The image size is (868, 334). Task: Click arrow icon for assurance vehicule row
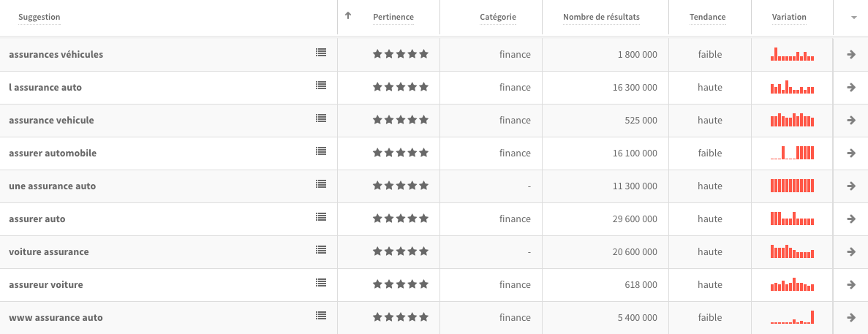click(x=851, y=120)
